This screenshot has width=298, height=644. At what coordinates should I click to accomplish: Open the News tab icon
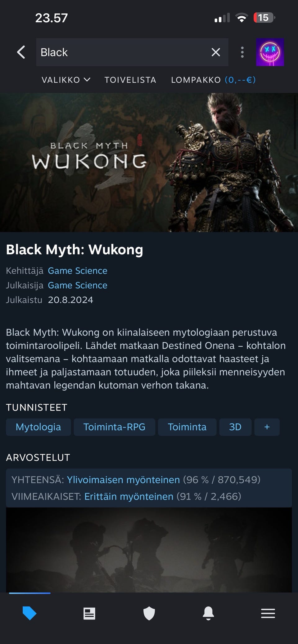[89, 613]
